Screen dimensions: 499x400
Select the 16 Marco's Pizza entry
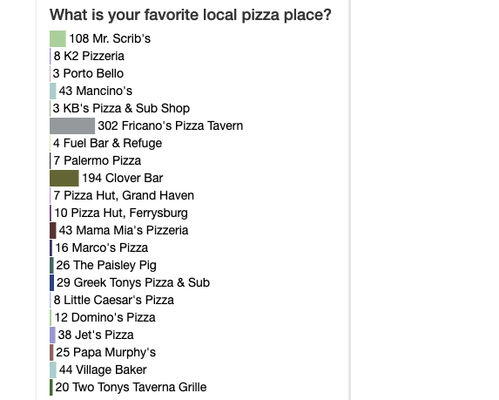click(x=101, y=248)
